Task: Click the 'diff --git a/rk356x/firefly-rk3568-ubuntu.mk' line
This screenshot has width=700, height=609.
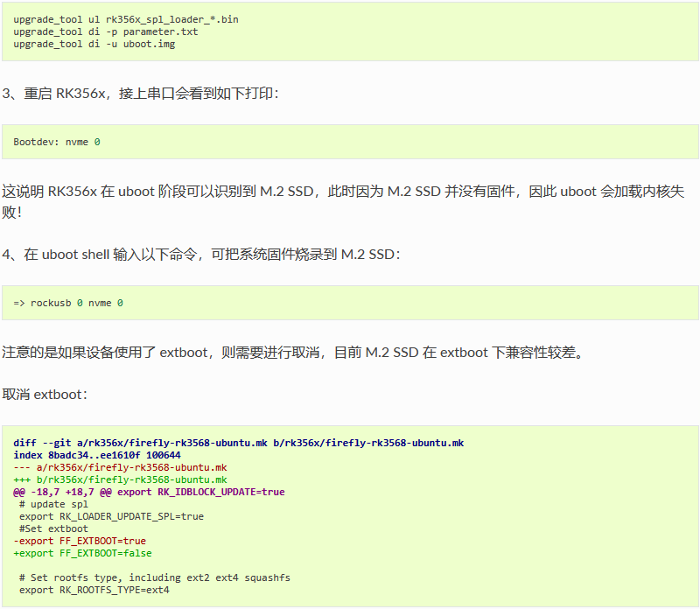Action: pos(238,443)
